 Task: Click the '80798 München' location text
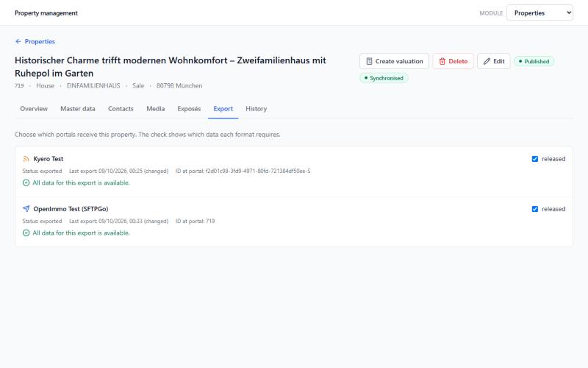pyautogui.click(x=179, y=85)
